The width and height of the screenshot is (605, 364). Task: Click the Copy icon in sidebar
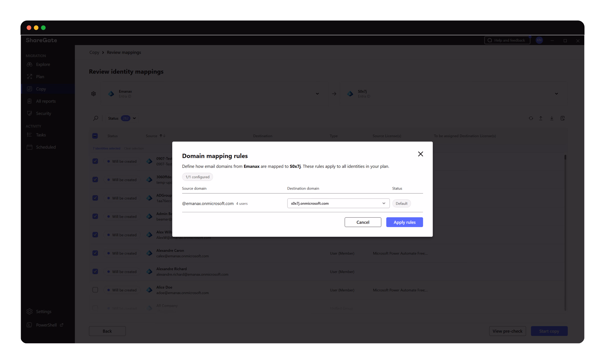tap(29, 89)
